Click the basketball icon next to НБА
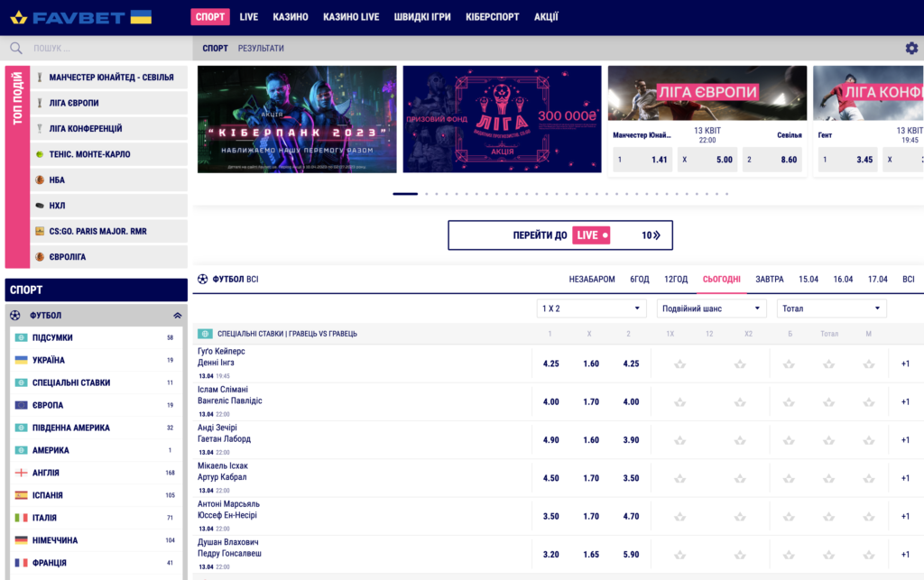The height and width of the screenshot is (580, 924). click(40, 180)
